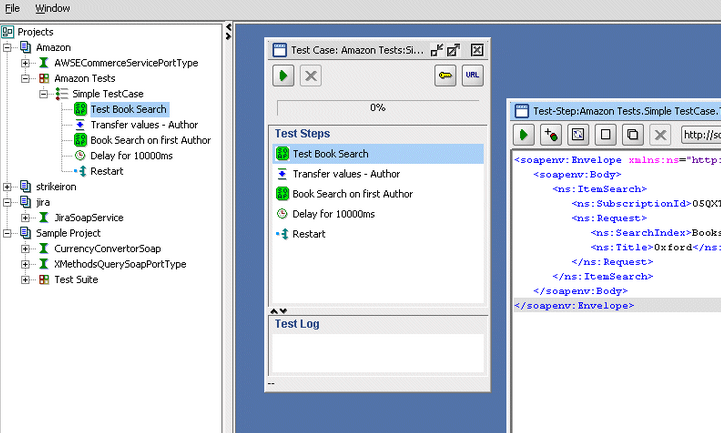Click the URL endpoint button
721x433 pixels.
[472, 75]
